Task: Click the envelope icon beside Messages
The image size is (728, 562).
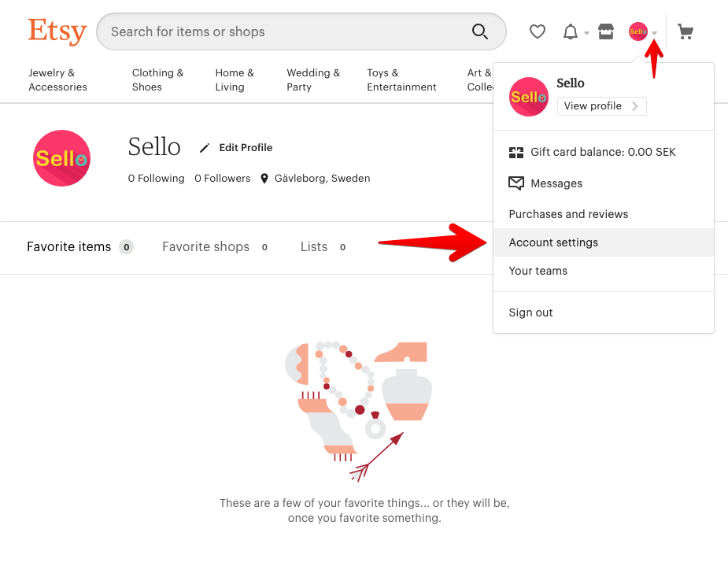Action: click(x=517, y=183)
